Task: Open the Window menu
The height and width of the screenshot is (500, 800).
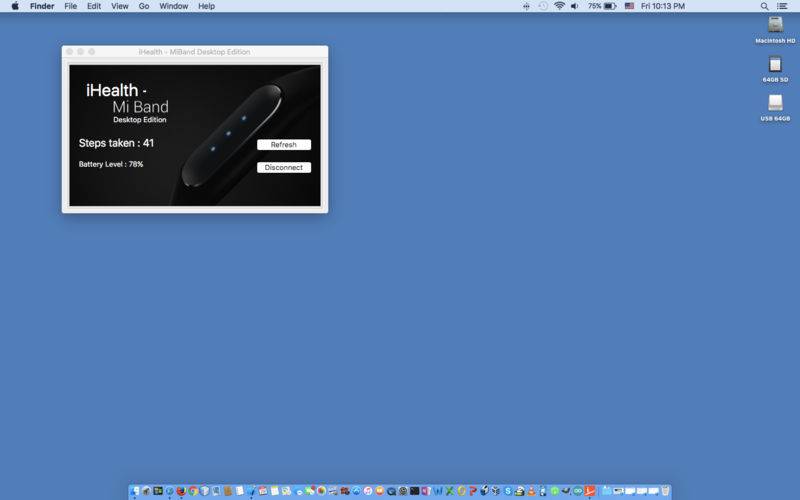Action: [173, 6]
